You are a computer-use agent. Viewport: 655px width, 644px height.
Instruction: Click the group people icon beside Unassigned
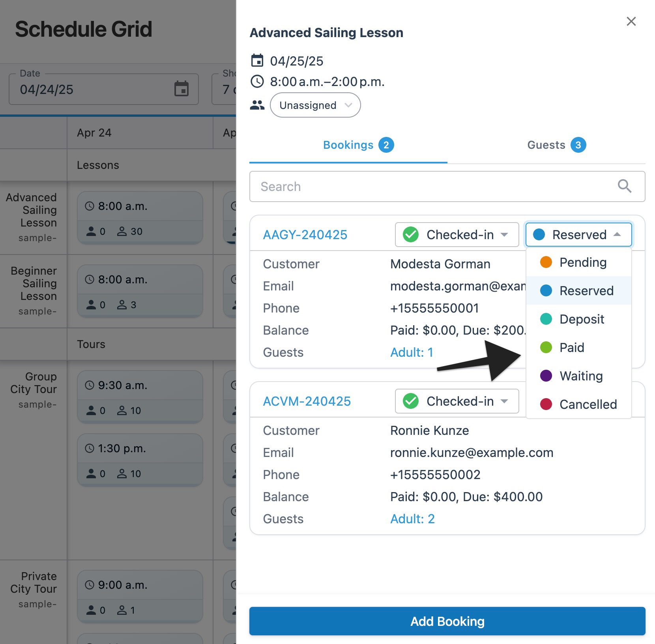point(257,105)
